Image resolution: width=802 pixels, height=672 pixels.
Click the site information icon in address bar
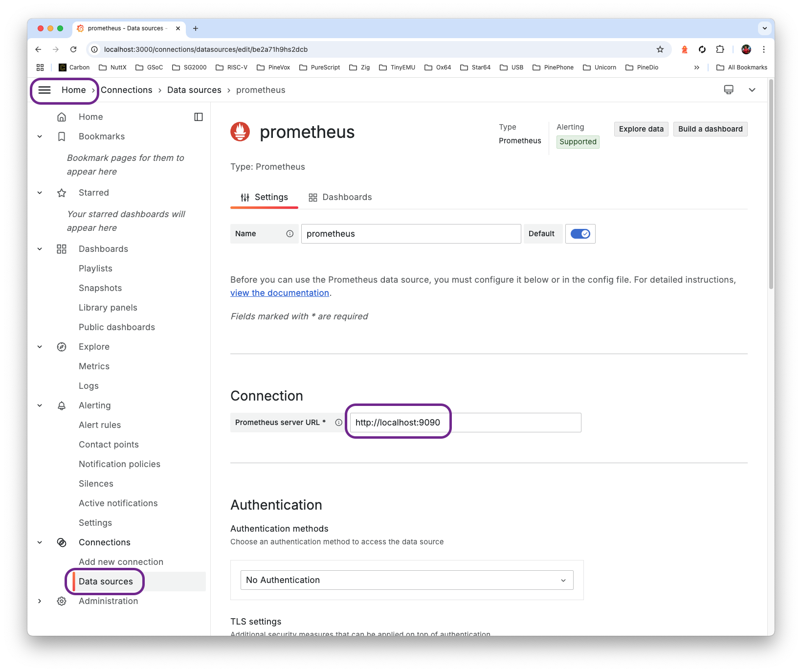[94, 49]
